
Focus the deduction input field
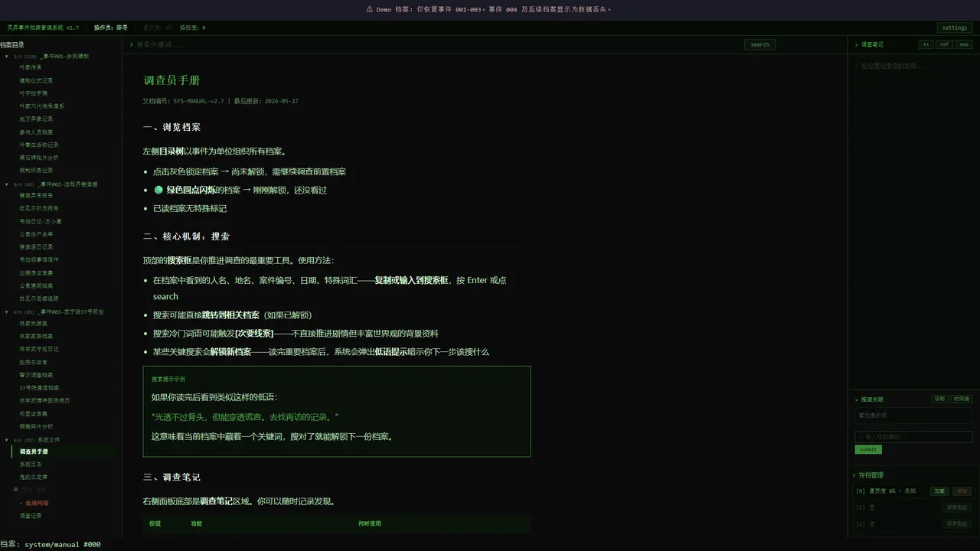click(913, 437)
